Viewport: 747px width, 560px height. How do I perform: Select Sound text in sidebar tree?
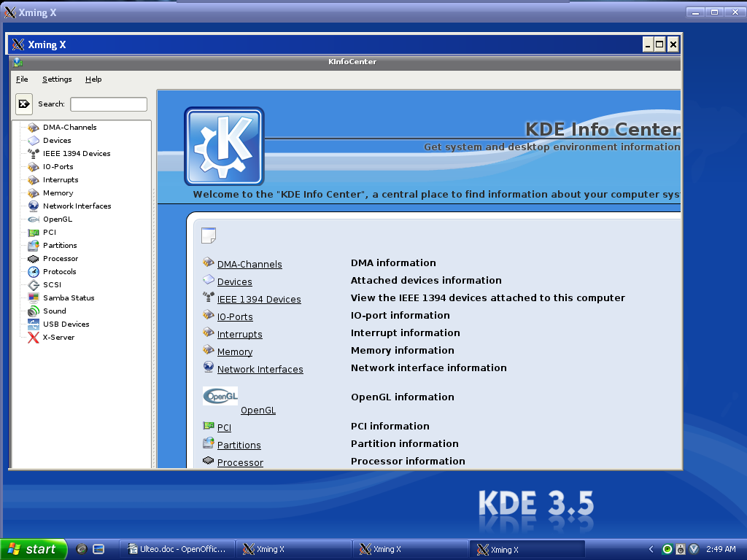(54, 311)
